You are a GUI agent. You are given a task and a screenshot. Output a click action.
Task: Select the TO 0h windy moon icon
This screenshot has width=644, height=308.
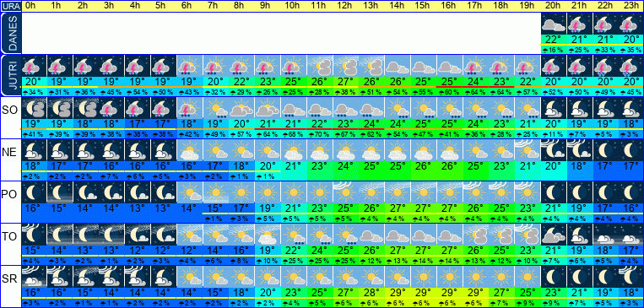[x=34, y=235]
